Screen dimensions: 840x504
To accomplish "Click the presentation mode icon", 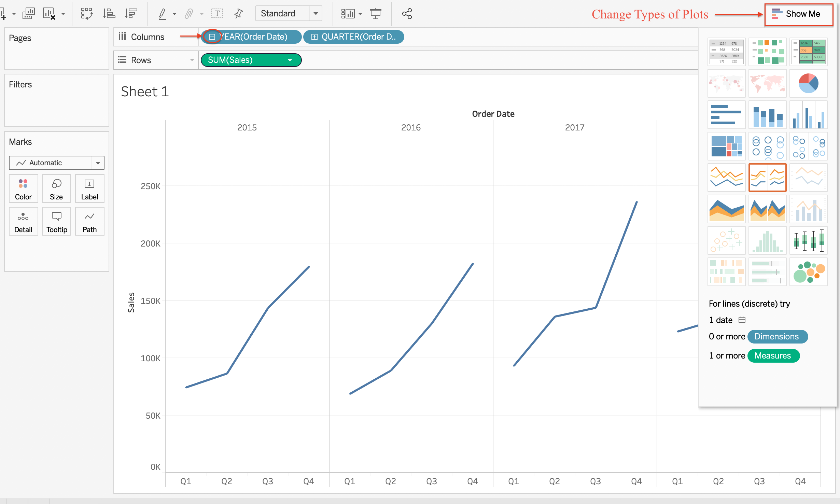I will pos(376,14).
